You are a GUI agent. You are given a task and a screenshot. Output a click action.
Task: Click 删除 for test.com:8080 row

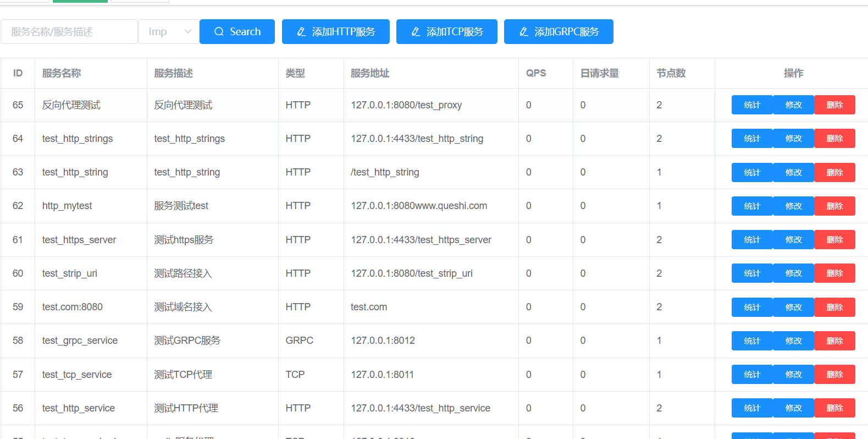point(834,307)
